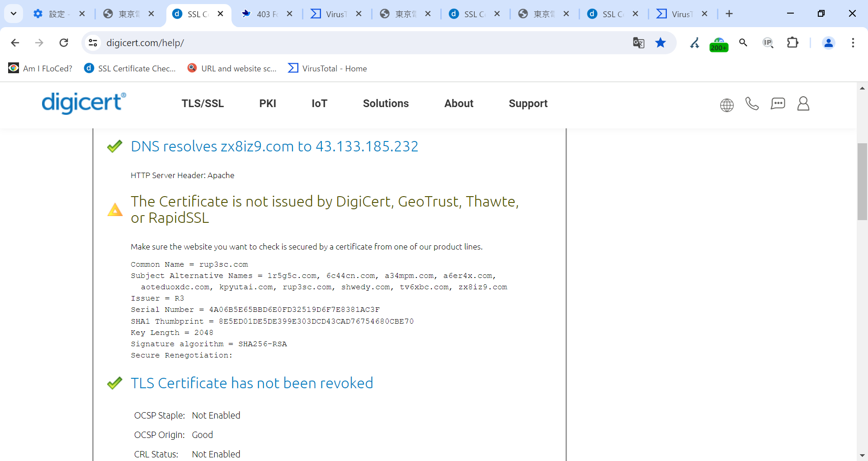Reload the current page
This screenshot has width=868, height=461.
[64, 43]
